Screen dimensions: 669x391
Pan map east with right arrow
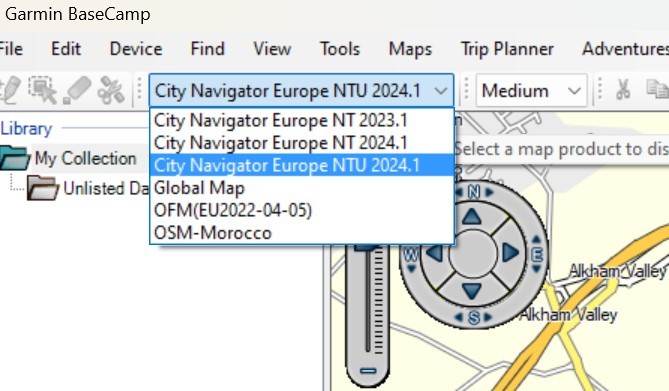[x=510, y=253]
